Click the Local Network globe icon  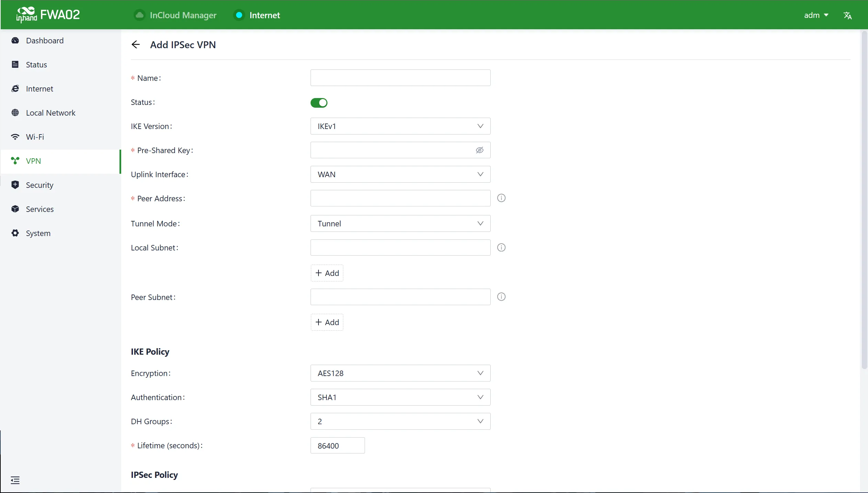coord(15,113)
